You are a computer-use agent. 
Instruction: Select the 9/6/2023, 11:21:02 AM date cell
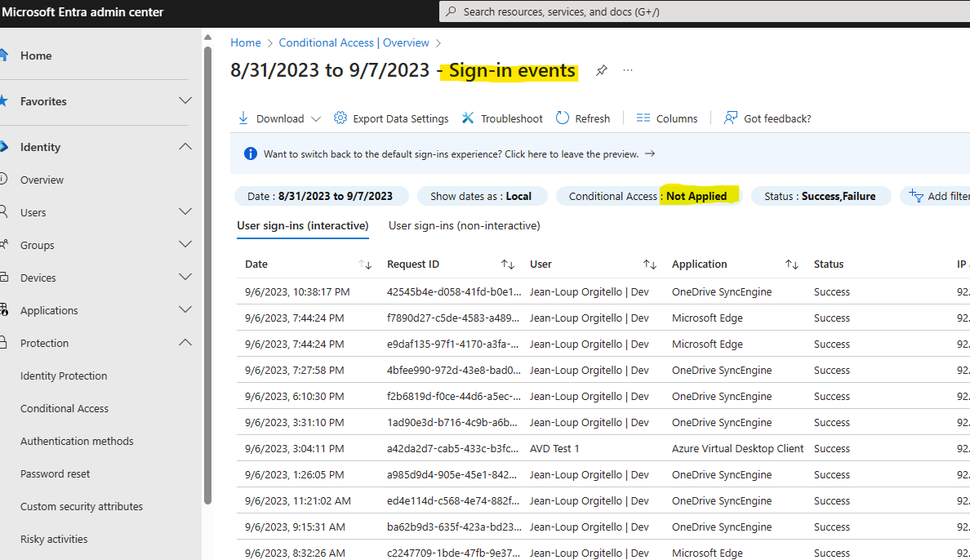[297, 500]
